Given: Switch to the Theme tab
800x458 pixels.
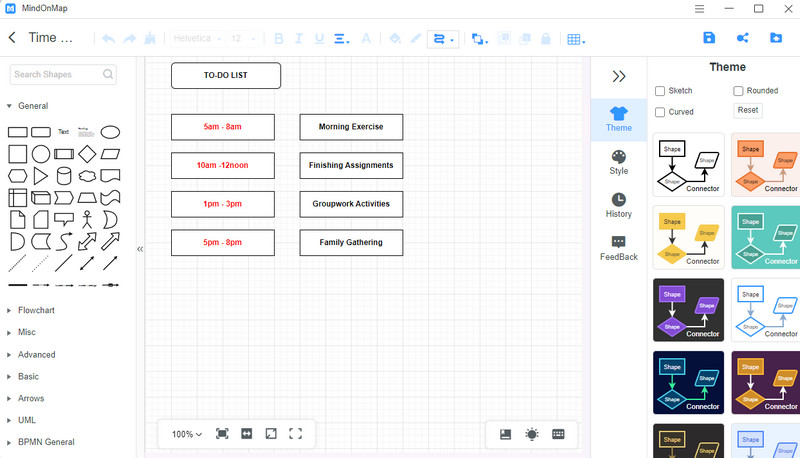Looking at the screenshot, I should click(x=618, y=119).
